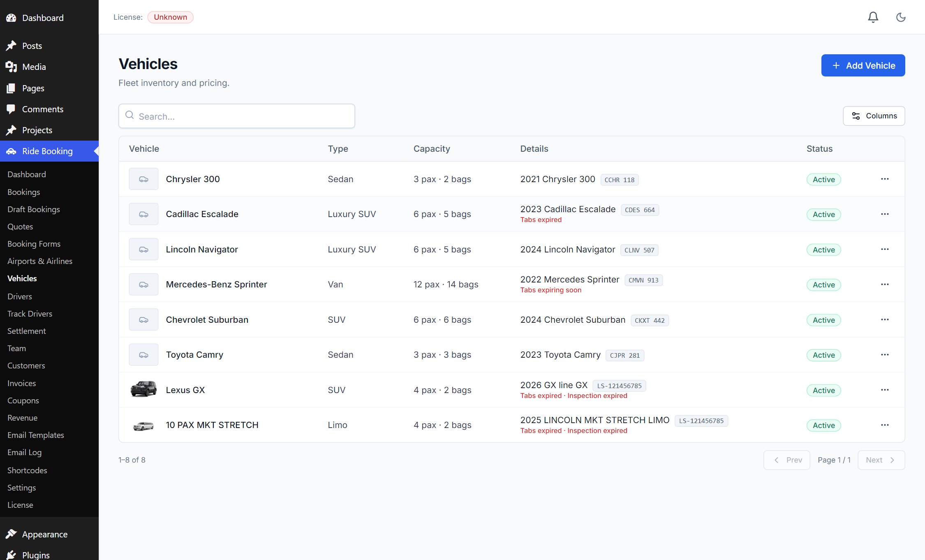925x560 pixels.
Task: Open Settings submenu item
Action: point(22,488)
